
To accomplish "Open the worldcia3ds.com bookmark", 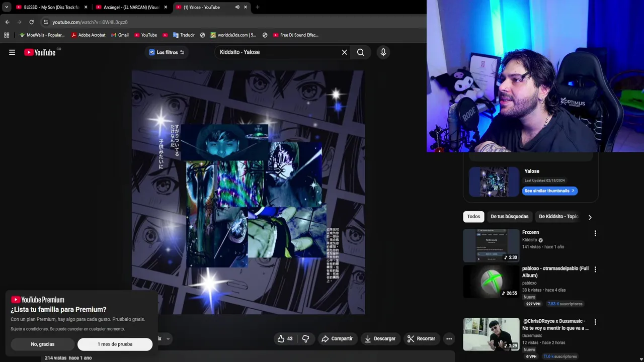I will pyautogui.click(x=233, y=35).
